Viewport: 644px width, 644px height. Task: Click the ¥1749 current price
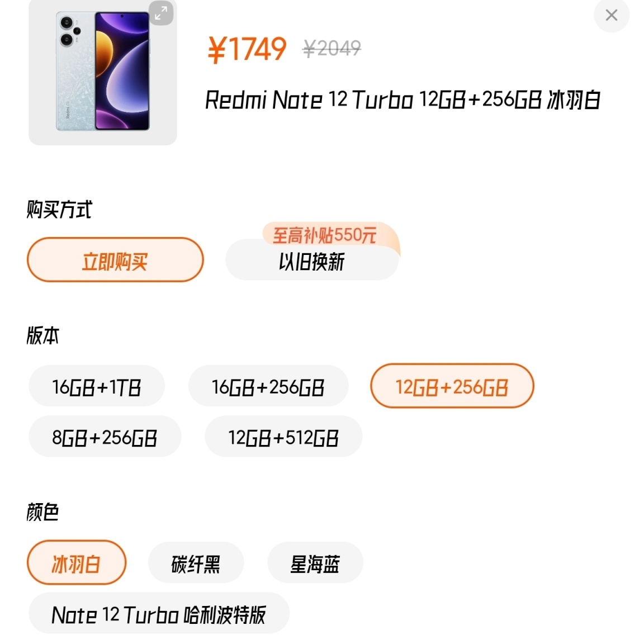click(247, 49)
